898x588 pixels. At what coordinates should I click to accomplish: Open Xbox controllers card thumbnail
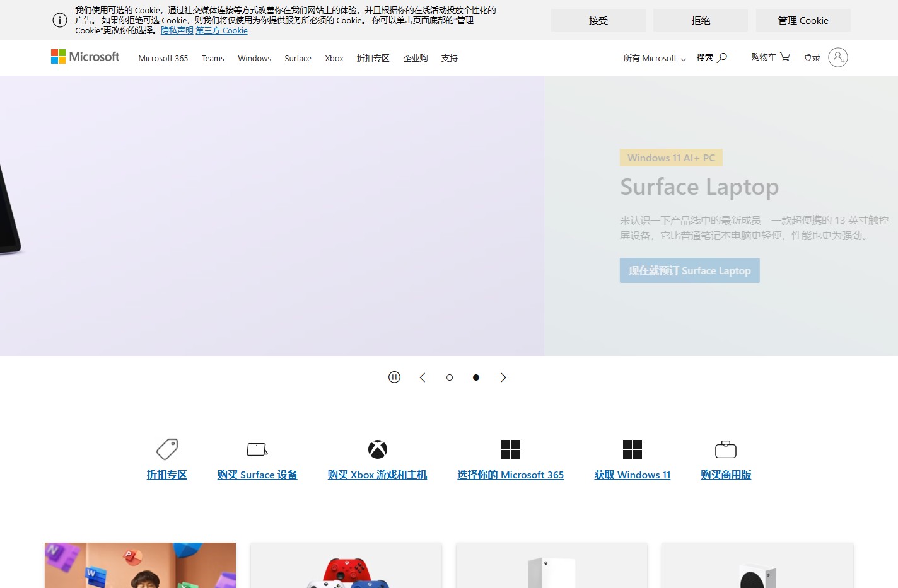(x=346, y=565)
